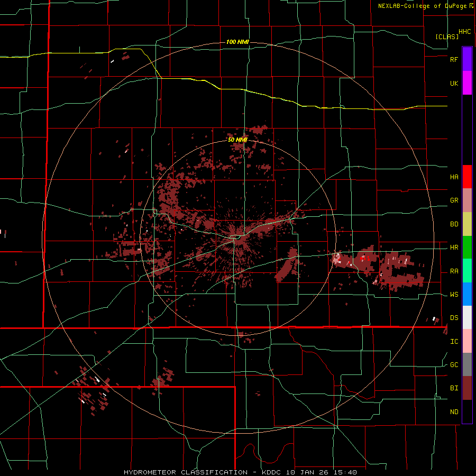Click the RF legend label
The height and width of the screenshot is (476, 476).
(x=454, y=59)
